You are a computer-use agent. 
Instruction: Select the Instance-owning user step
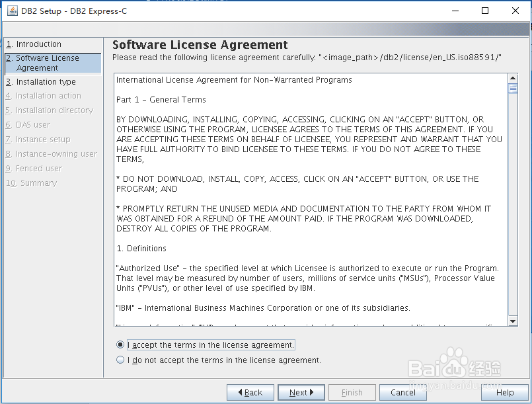pyautogui.click(x=52, y=154)
